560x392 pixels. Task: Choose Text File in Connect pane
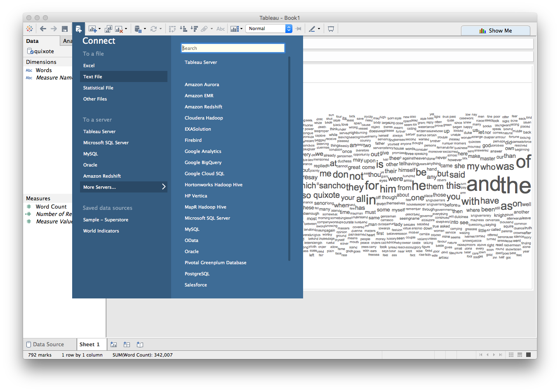coord(124,77)
